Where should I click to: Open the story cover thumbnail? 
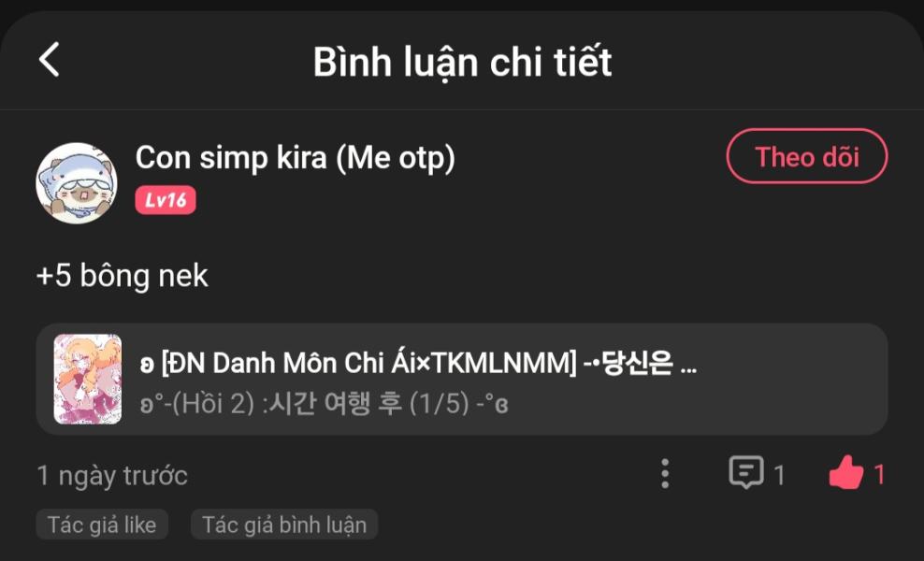pos(88,380)
